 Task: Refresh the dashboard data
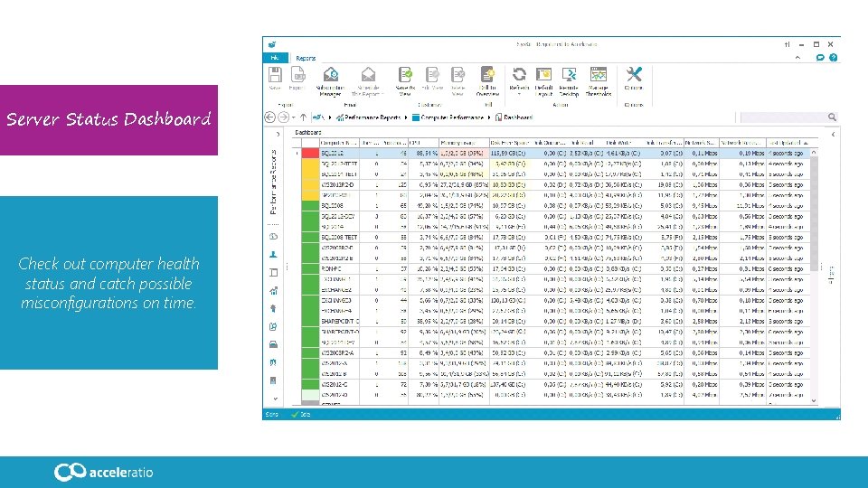tap(519, 74)
